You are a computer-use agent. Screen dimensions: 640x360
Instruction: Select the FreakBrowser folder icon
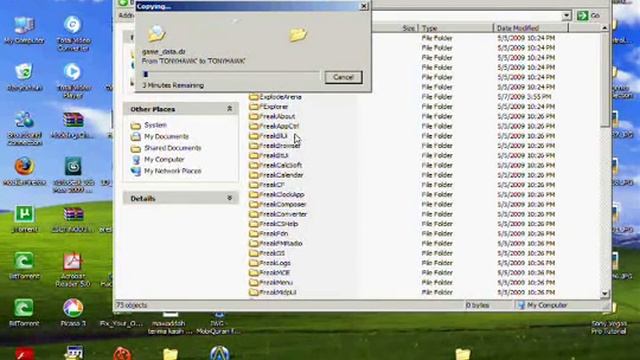254,146
